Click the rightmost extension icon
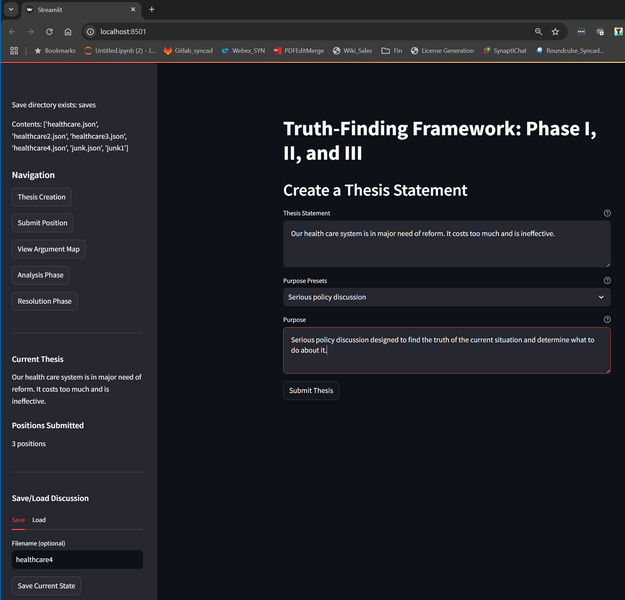The height and width of the screenshot is (600, 625). [618, 31]
